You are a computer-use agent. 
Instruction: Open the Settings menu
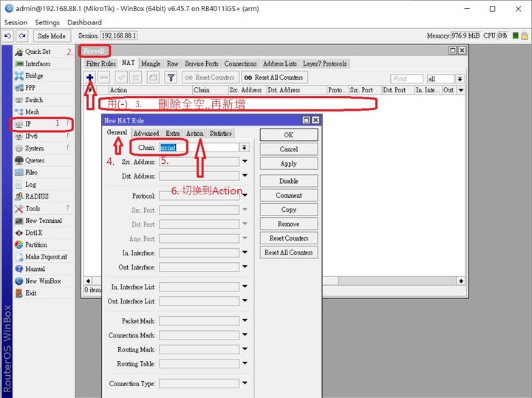[x=47, y=22]
